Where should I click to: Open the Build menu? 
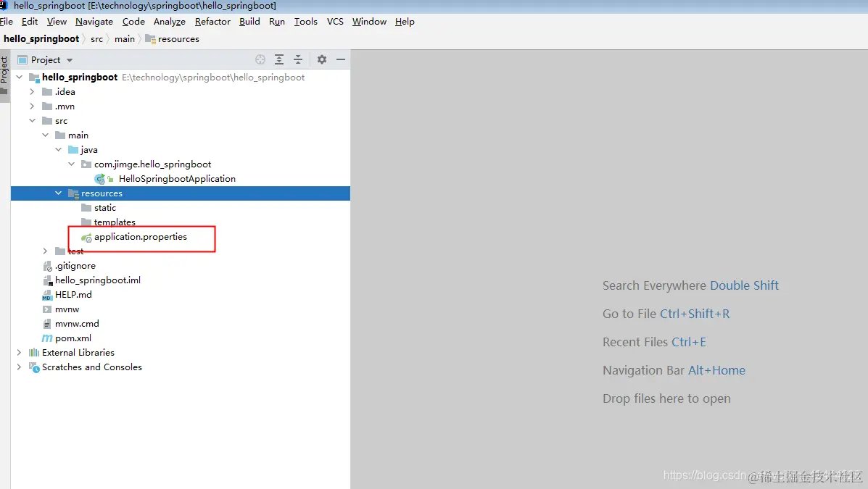tap(249, 22)
